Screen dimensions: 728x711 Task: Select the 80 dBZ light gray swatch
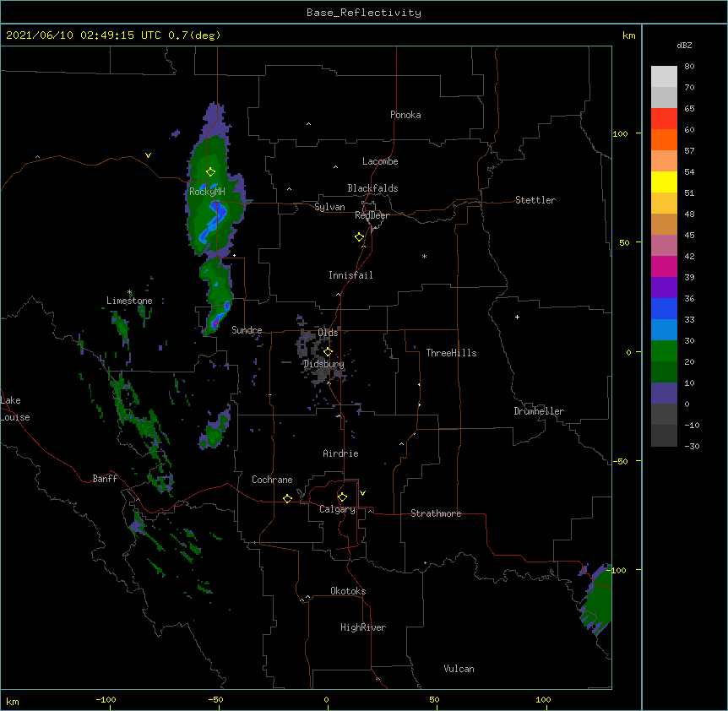664,77
